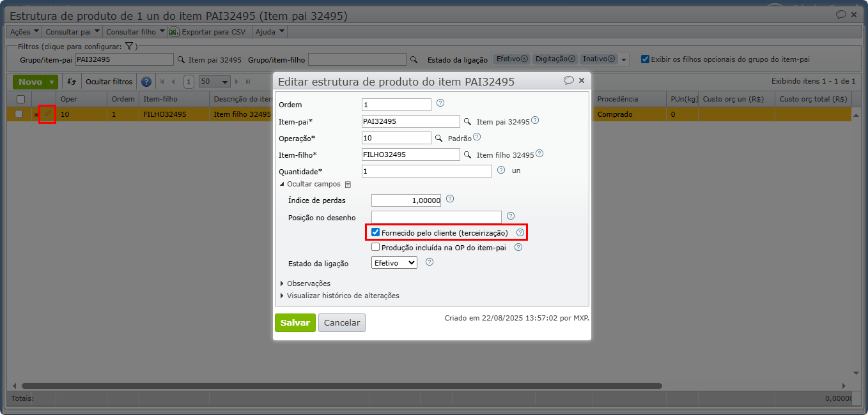Show help for Fornecido pelo cliente option
Screen dimensions: 868x415
520,232
